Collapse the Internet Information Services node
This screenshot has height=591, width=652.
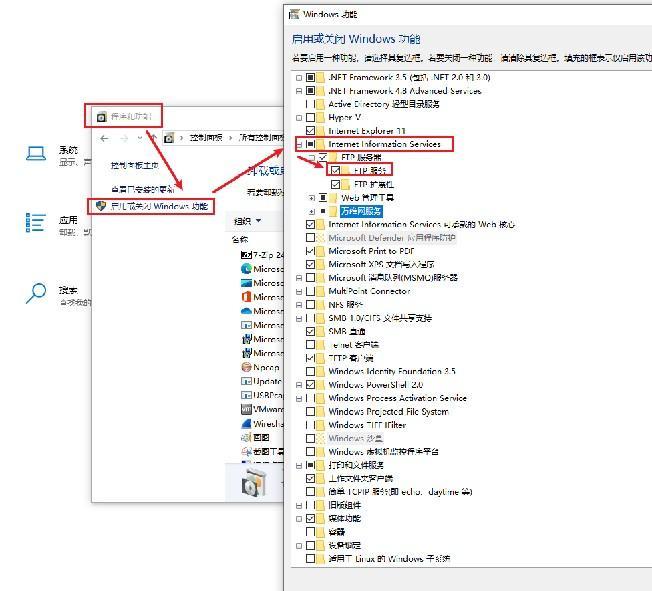(299, 145)
